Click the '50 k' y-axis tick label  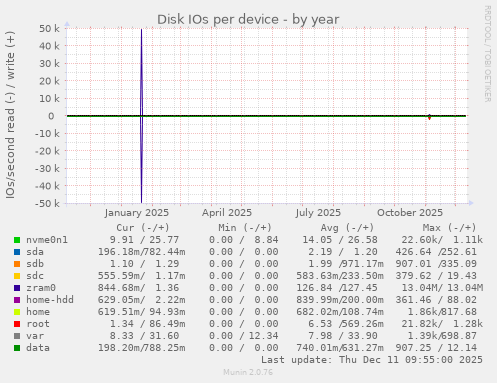pos(49,29)
